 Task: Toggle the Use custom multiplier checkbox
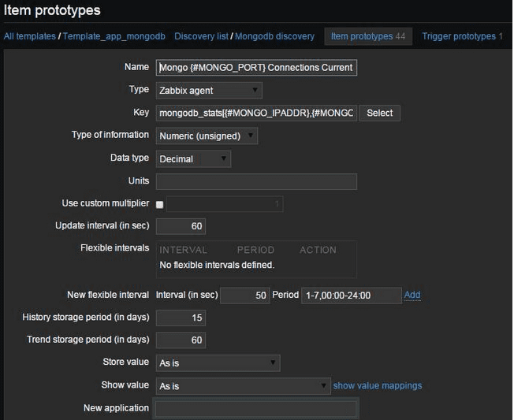160,205
